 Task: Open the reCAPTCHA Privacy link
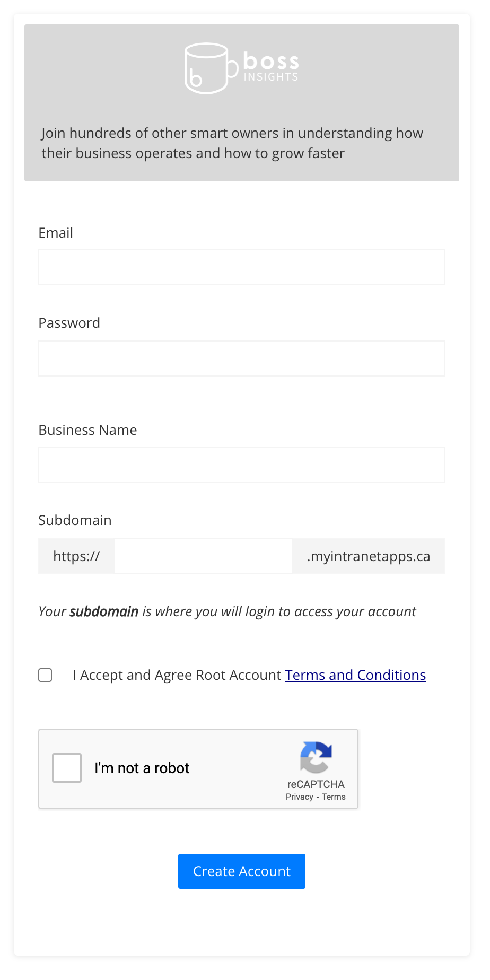click(x=300, y=797)
